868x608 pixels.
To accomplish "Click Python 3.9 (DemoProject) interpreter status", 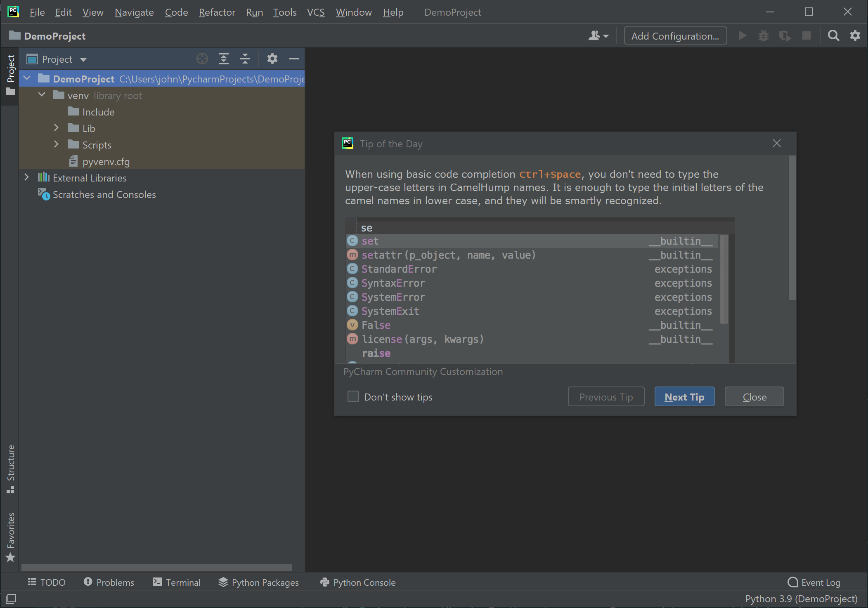I will coord(801,599).
